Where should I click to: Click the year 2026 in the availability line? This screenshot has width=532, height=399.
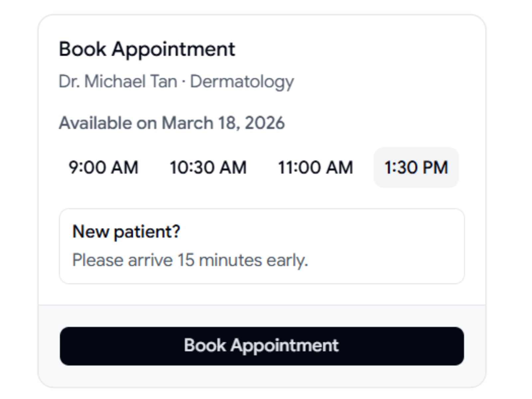click(265, 123)
